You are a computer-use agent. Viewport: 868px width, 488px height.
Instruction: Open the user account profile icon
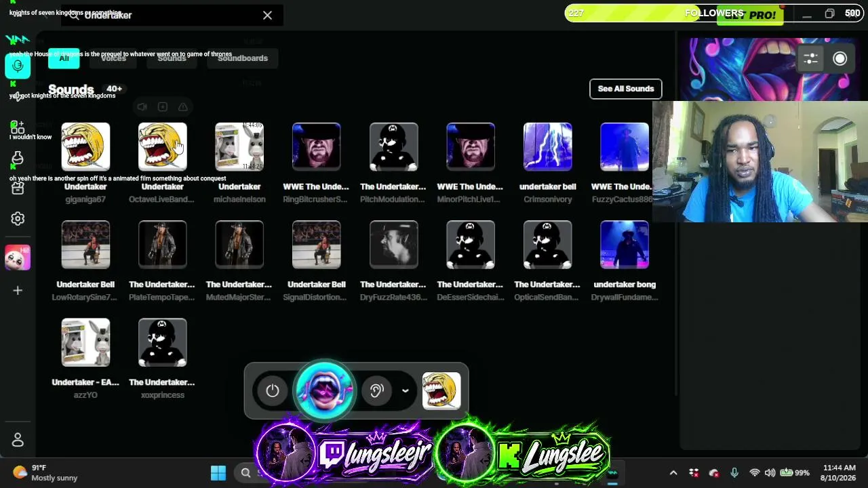(18, 440)
